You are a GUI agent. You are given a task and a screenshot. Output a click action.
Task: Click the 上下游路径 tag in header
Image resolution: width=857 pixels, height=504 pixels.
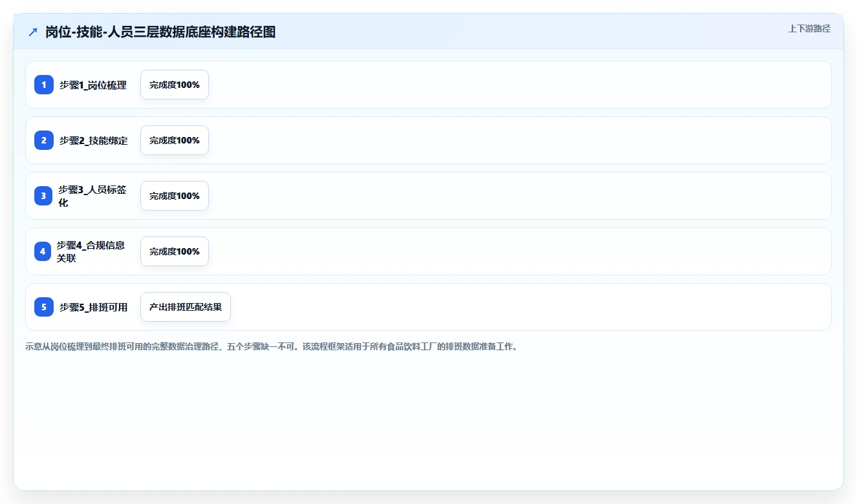[x=809, y=28]
